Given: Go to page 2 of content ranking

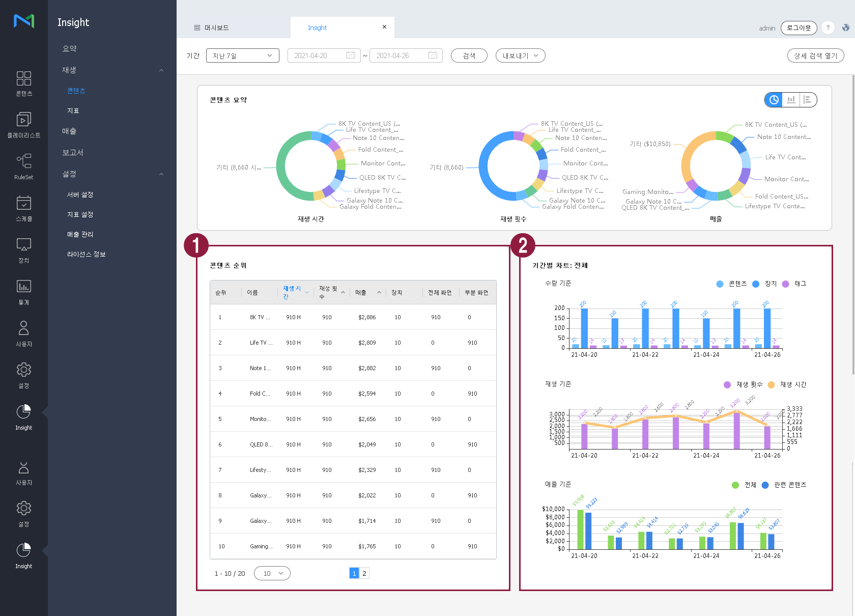Looking at the screenshot, I should tap(364, 573).
